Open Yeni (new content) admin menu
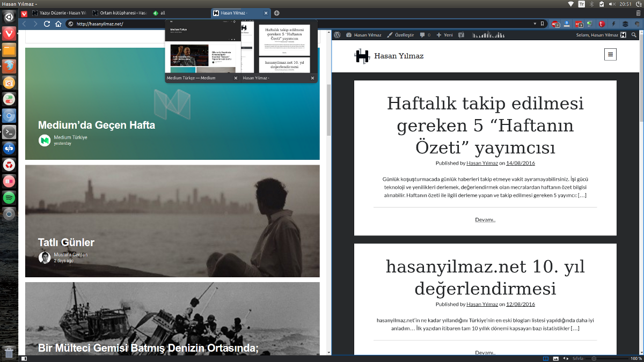This screenshot has width=644, height=362. pos(444,35)
